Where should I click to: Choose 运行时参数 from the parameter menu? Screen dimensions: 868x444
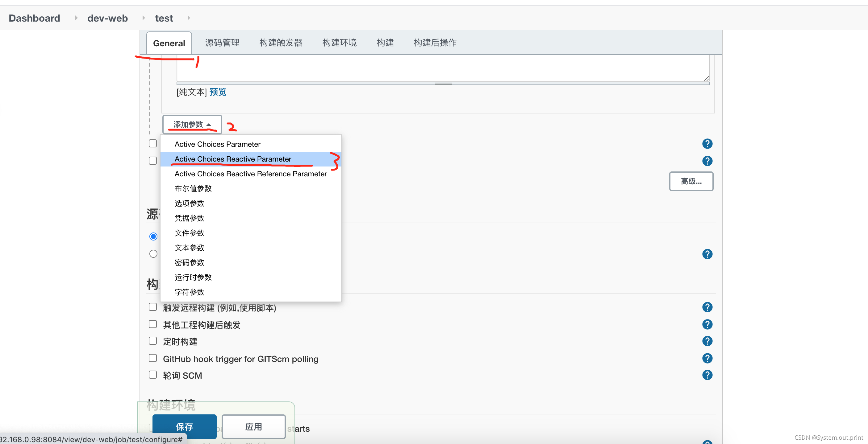pos(251,277)
